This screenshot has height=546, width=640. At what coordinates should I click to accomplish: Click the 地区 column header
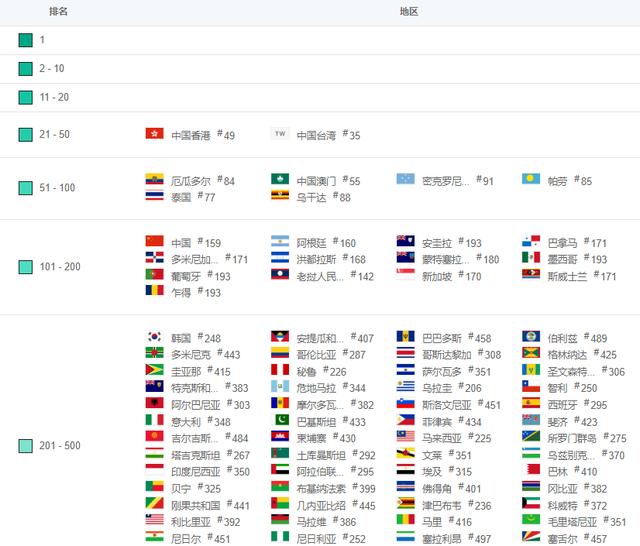(x=409, y=11)
